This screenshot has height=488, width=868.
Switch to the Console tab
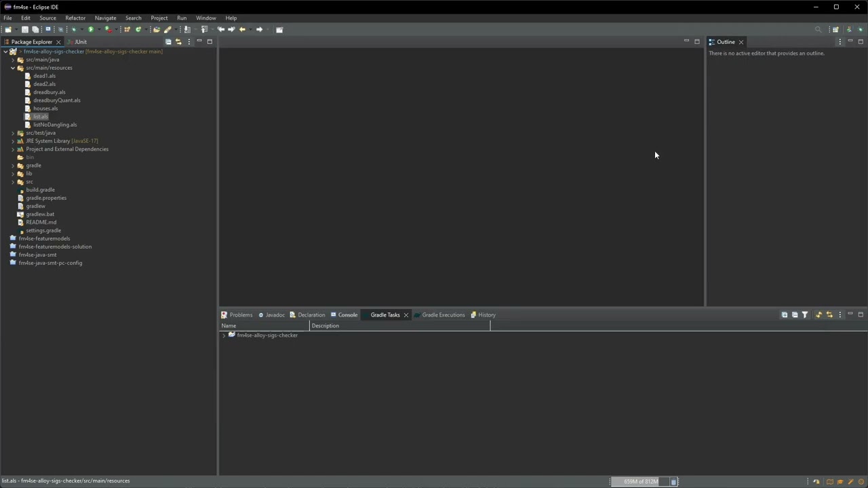pos(344,314)
